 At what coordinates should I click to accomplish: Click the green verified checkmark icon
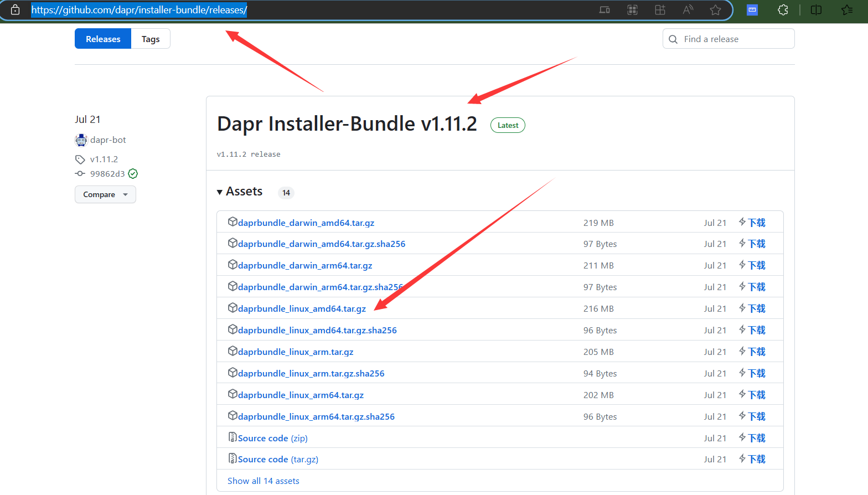tap(133, 174)
